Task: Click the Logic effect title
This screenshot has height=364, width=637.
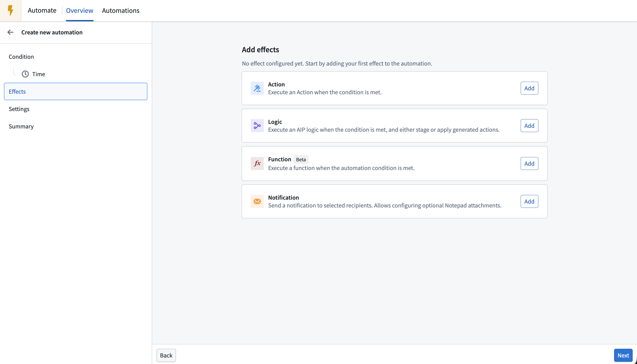Action: click(x=275, y=122)
